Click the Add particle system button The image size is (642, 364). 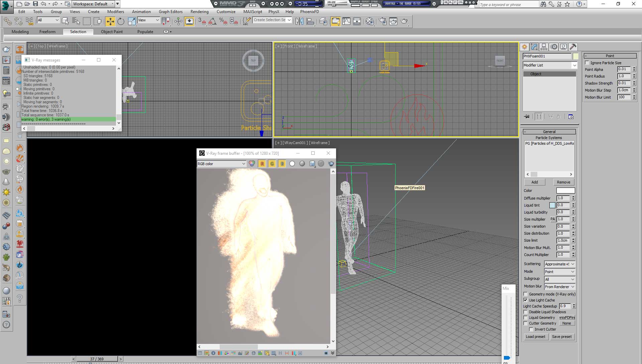click(x=535, y=182)
